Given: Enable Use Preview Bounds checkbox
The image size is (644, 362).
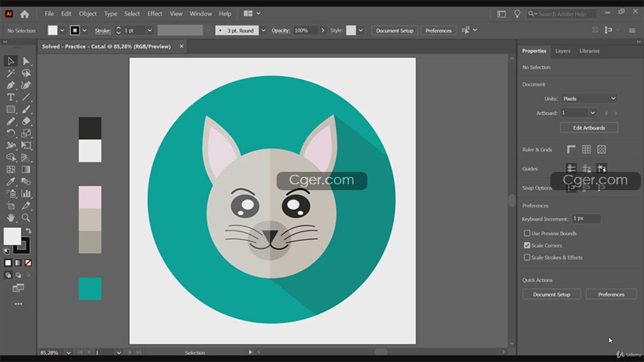Looking at the screenshot, I should (x=527, y=233).
